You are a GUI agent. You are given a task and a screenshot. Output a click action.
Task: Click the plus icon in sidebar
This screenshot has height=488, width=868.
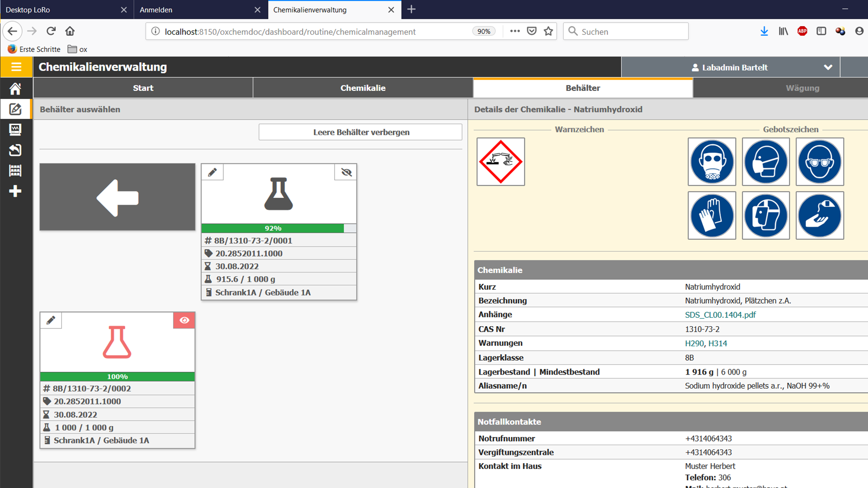pos(15,191)
